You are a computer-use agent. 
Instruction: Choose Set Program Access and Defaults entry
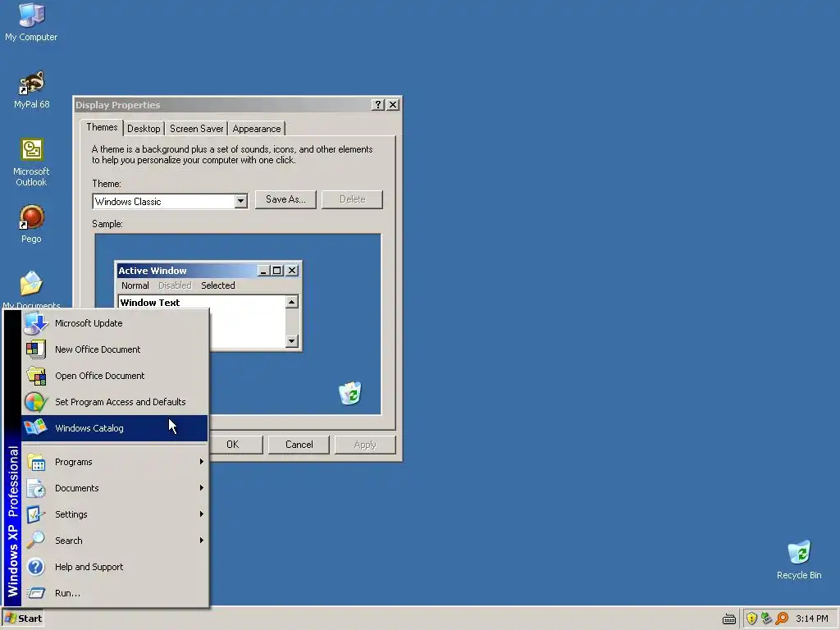point(115,402)
